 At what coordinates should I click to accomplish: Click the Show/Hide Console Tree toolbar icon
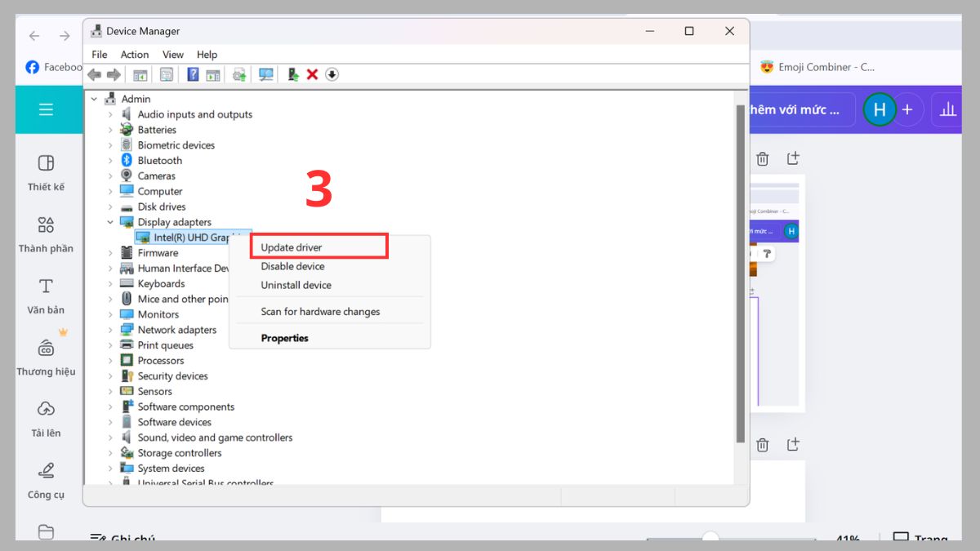point(140,74)
